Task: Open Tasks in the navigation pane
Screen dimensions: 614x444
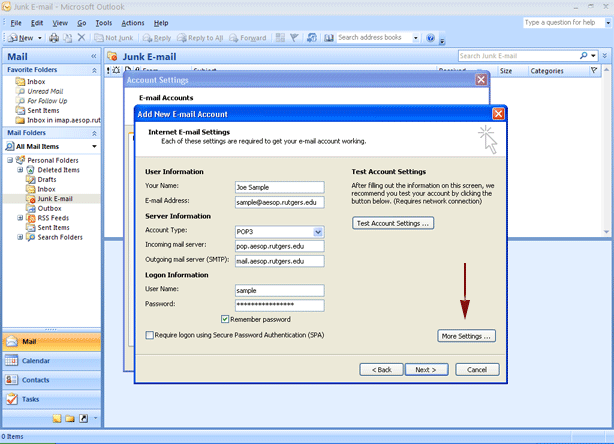Action: [50, 399]
